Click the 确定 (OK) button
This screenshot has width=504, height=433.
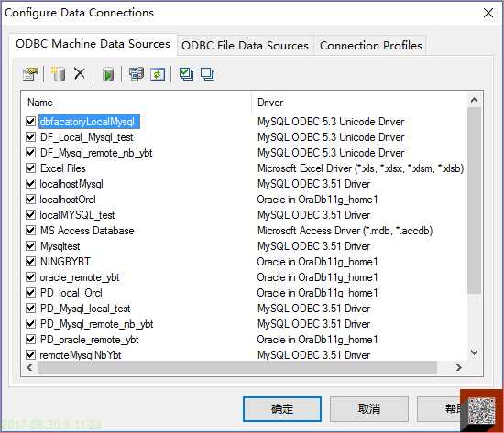282,409
